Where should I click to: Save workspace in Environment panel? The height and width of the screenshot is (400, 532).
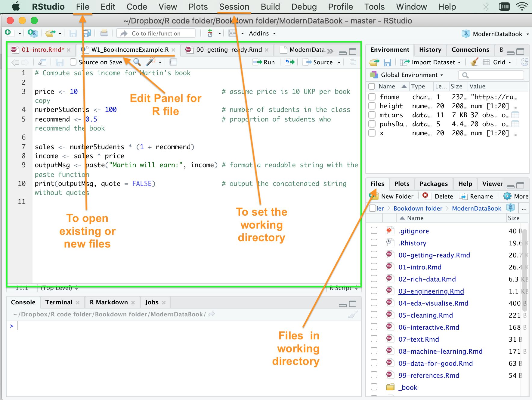[x=387, y=62]
